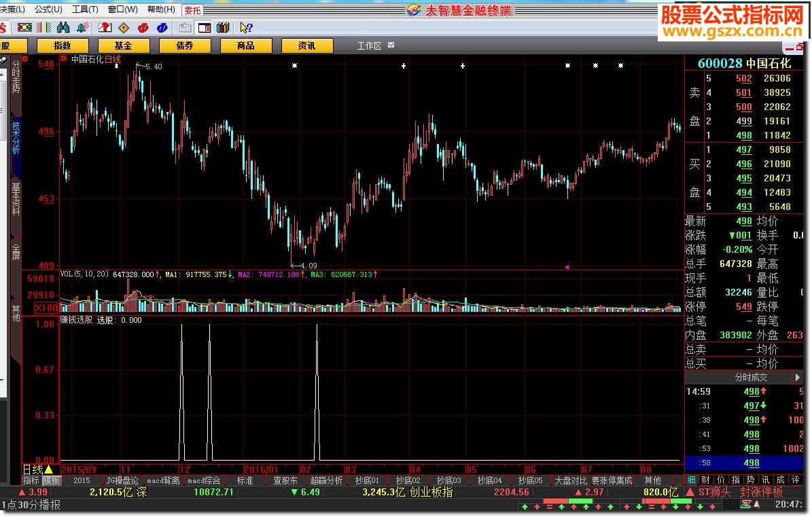Switch to the 分时走势 side tab

pos(16,85)
